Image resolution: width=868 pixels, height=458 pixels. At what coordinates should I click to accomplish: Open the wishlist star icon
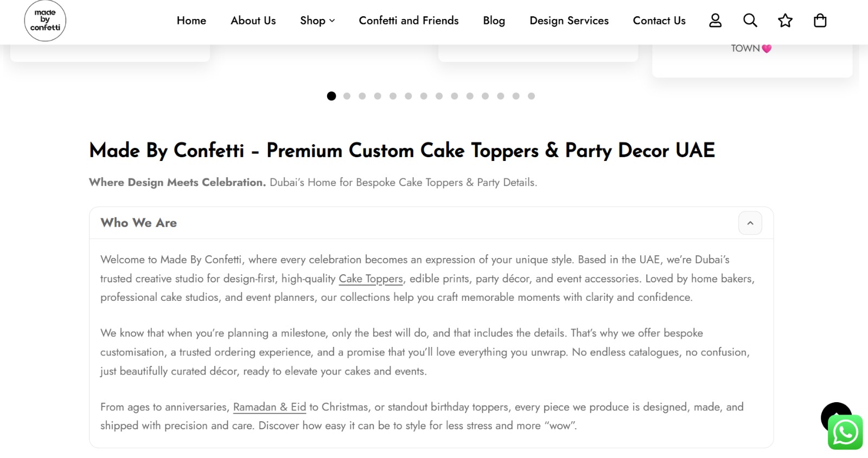click(x=785, y=21)
